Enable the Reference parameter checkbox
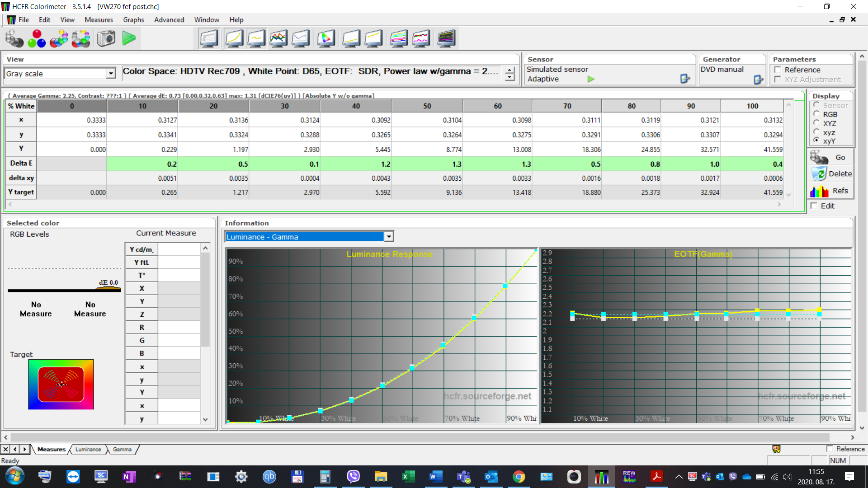Viewport: 868px width, 488px height. 778,70
